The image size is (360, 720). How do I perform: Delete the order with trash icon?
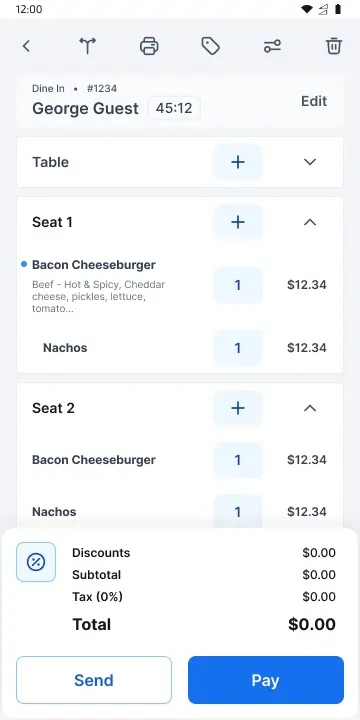334,46
